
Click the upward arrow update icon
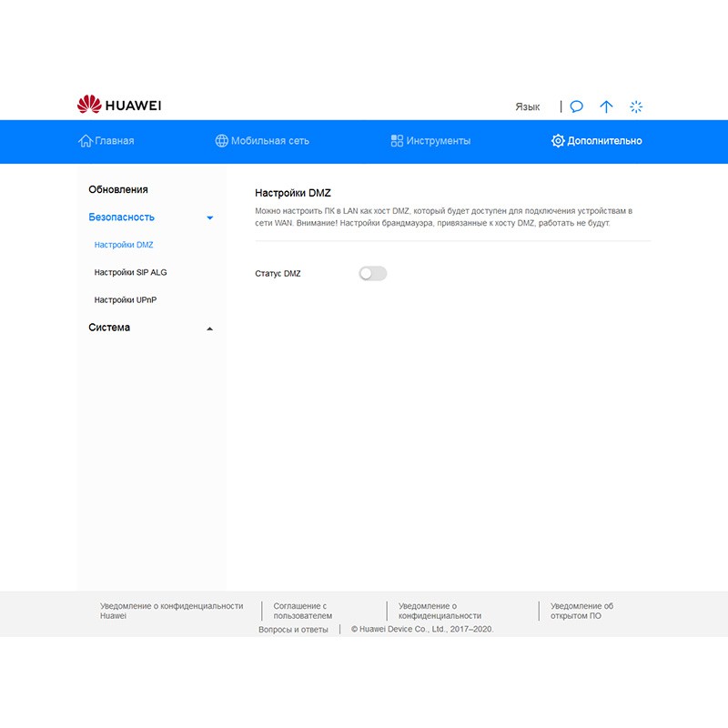[x=606, y=106]
